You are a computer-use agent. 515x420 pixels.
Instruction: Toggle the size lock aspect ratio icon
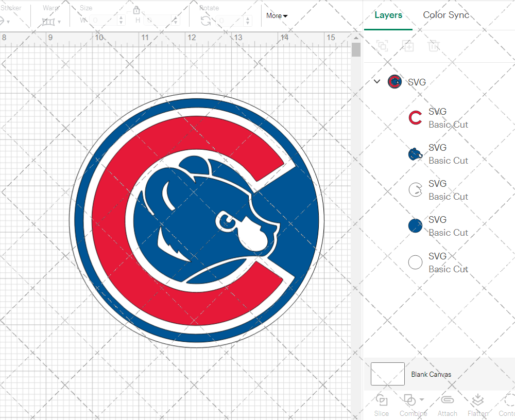(136, 10)
